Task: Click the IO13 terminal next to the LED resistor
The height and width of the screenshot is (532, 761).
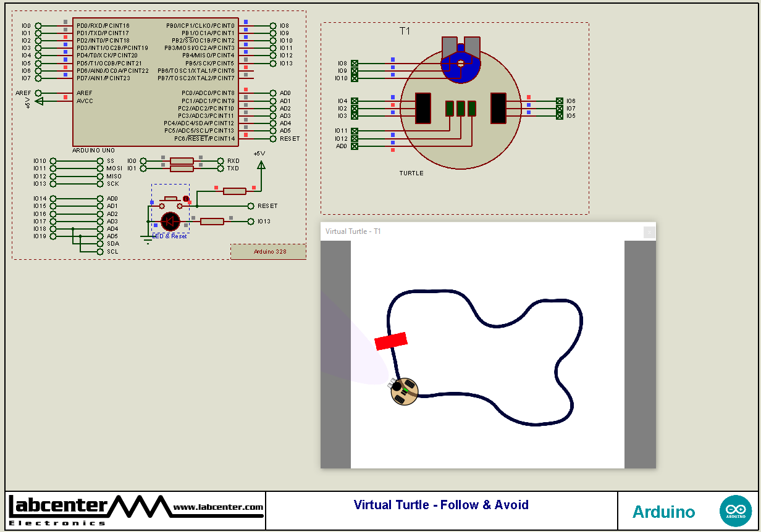Action: point(251,222)
